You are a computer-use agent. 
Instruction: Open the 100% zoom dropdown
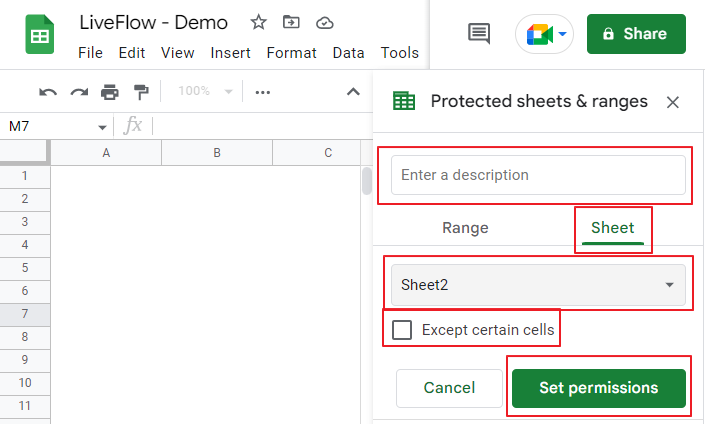coord(205,91)
